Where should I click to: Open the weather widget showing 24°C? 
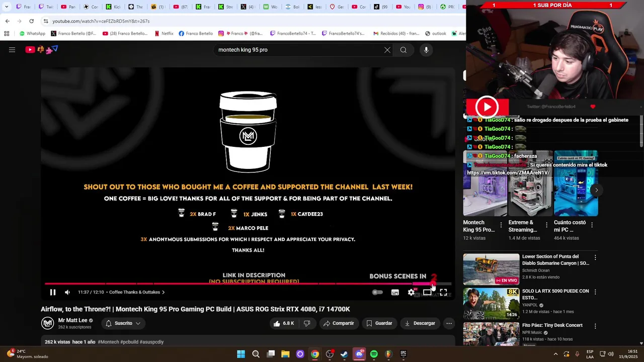tap(28, 354)
